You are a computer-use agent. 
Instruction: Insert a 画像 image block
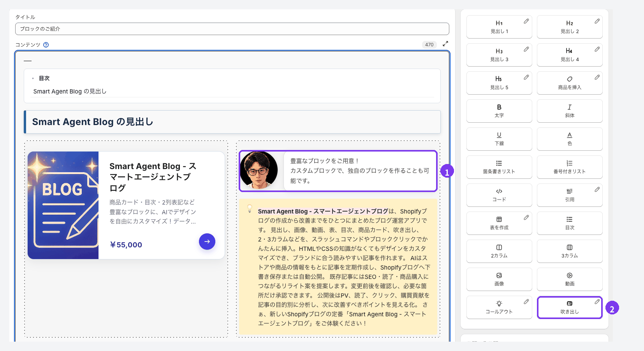(499, 279)
